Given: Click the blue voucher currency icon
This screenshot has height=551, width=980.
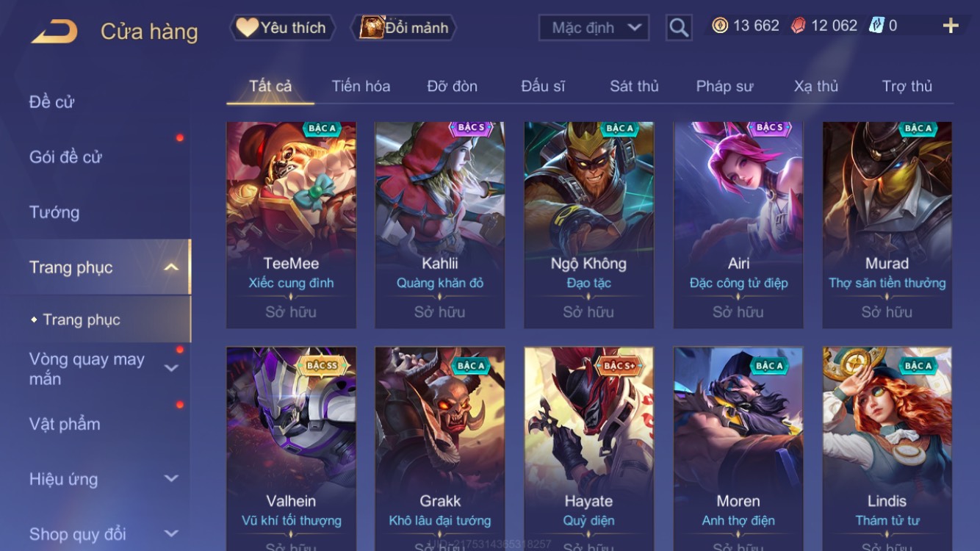Looking at the screenshot, I should tap(876, 26).
